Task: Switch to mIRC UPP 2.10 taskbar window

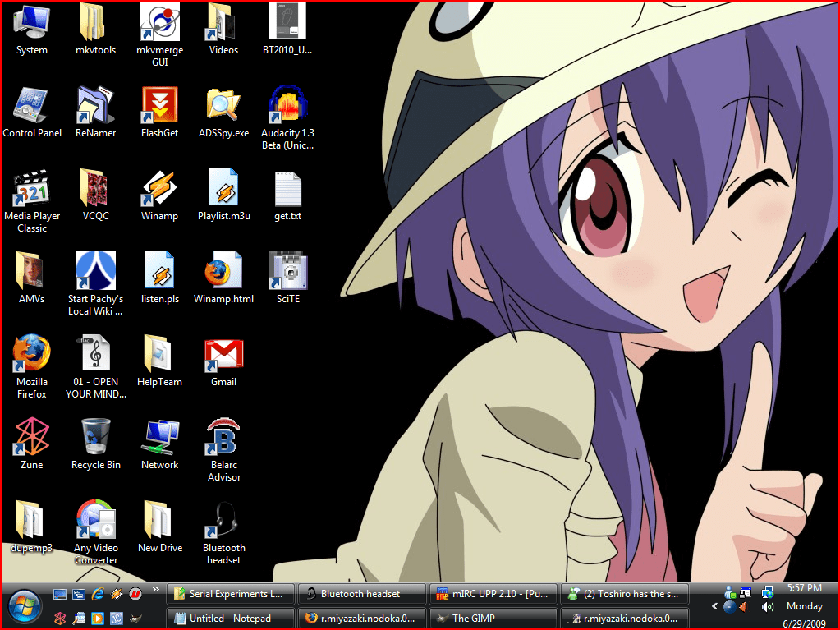Action: 493,594
